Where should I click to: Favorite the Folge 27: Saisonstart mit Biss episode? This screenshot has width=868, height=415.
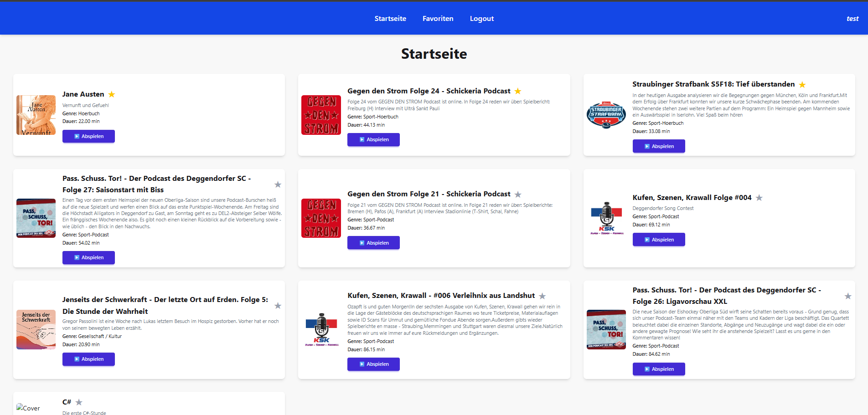tap(278, 184)
